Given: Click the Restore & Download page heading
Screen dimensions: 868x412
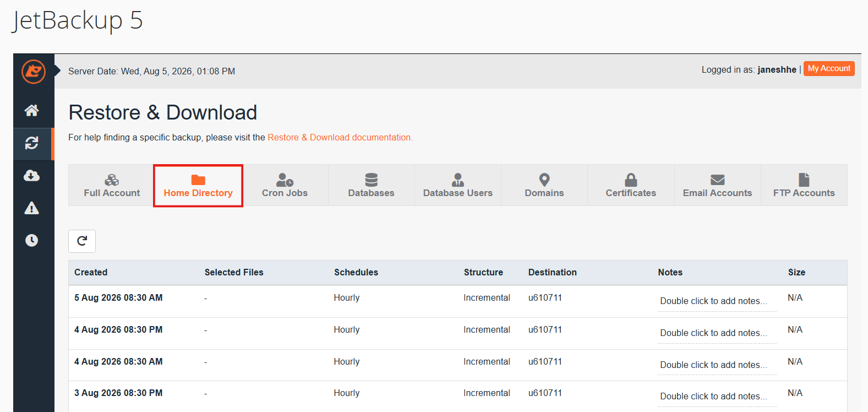Looking at the screenshot, I should coord(163,113).
